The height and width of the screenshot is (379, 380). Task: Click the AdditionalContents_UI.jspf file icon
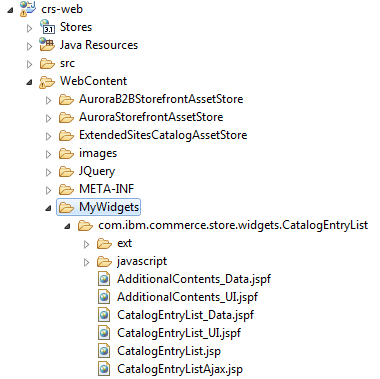[104, 297]
